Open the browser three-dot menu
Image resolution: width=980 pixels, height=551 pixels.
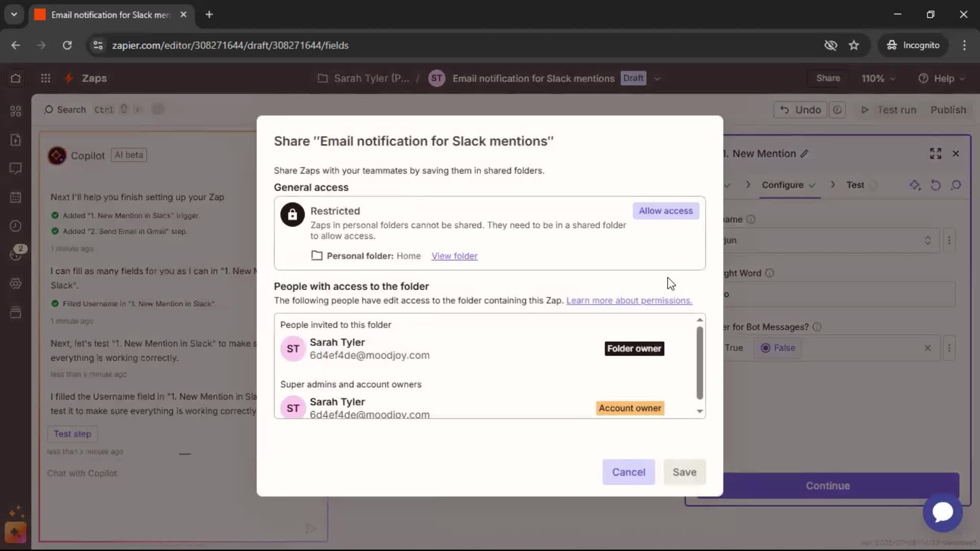click(964, 45)
